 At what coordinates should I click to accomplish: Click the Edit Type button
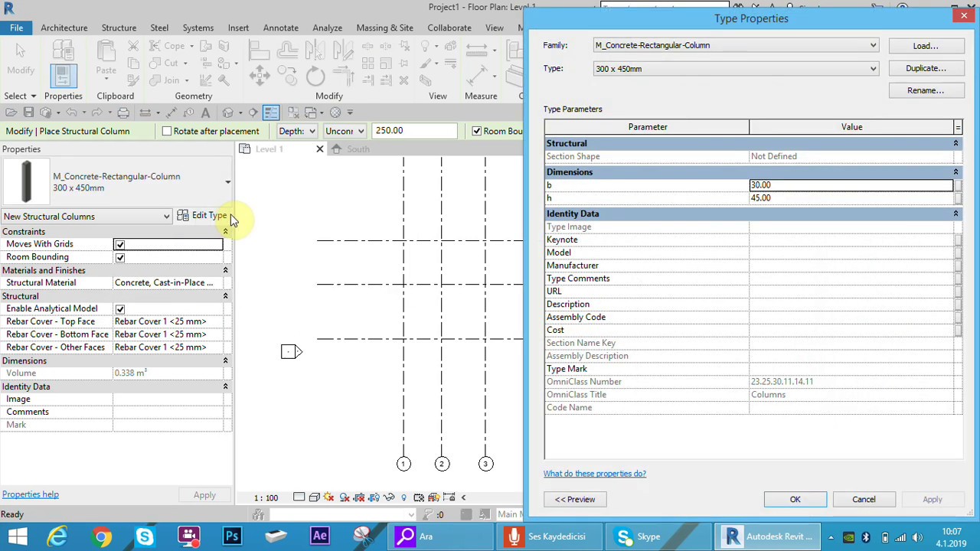[x=202, y=216]
